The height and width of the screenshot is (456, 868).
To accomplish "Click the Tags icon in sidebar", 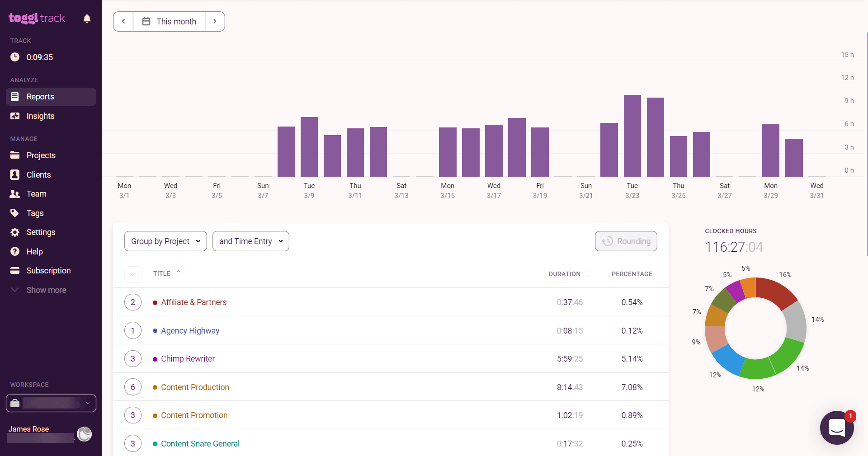I will [15, 213].
